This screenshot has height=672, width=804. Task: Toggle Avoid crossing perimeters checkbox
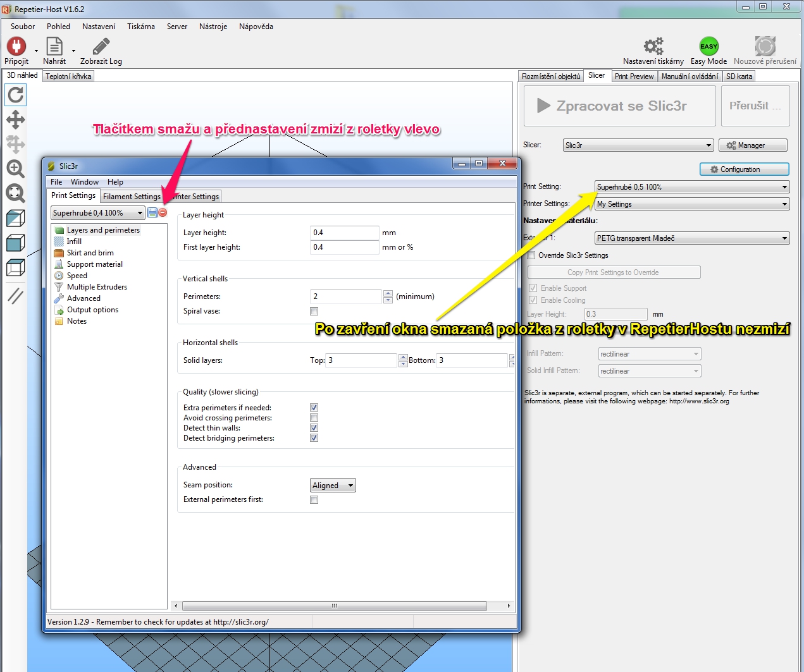(x=314, y=418)
